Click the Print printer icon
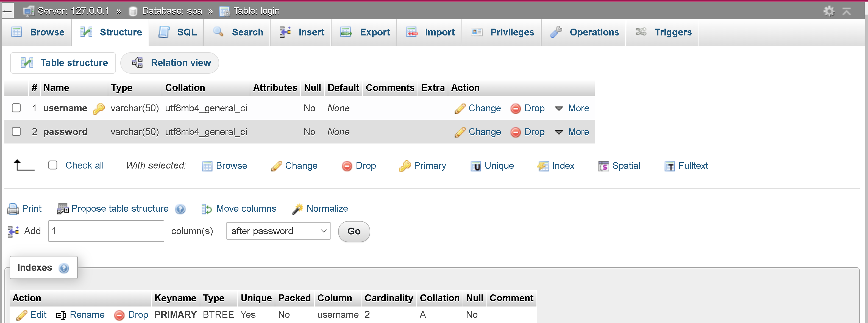The width and height of the screenshot is (868, 323). tap(13, 209)
